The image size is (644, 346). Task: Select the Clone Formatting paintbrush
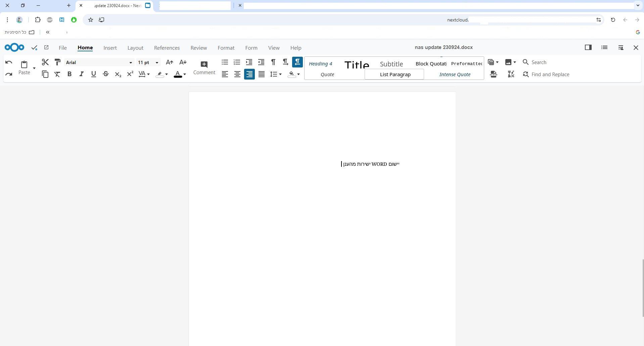point(57,62)
